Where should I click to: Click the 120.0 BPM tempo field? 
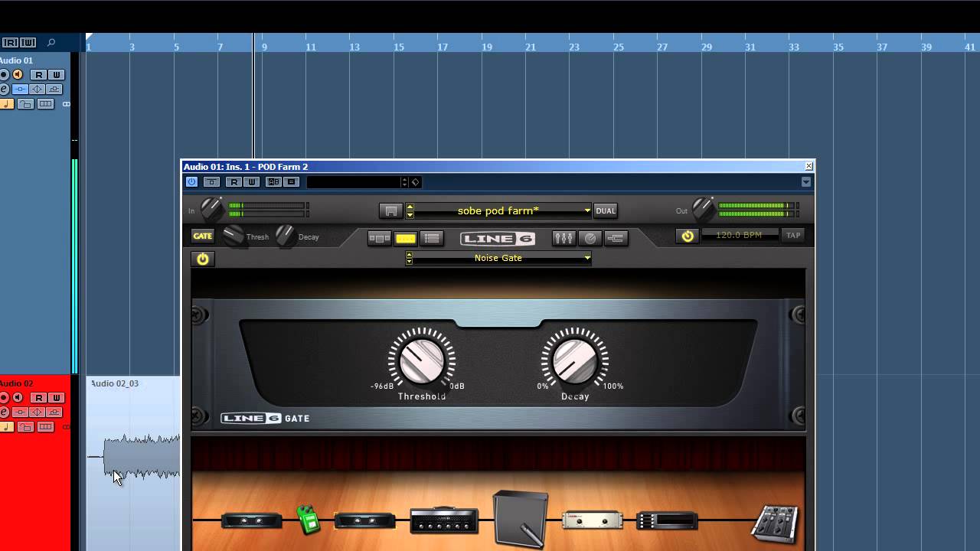coord(740,235)
